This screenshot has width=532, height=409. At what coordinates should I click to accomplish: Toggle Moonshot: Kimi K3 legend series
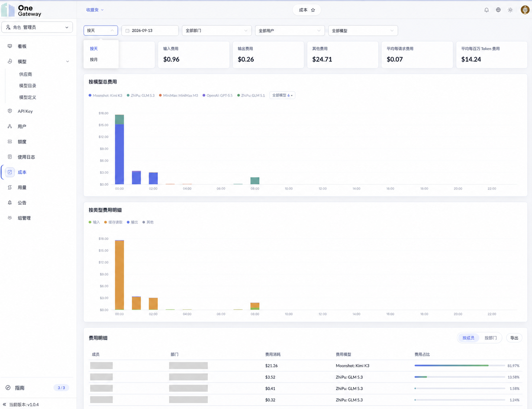pyautogui.click(x=106, y=96)
